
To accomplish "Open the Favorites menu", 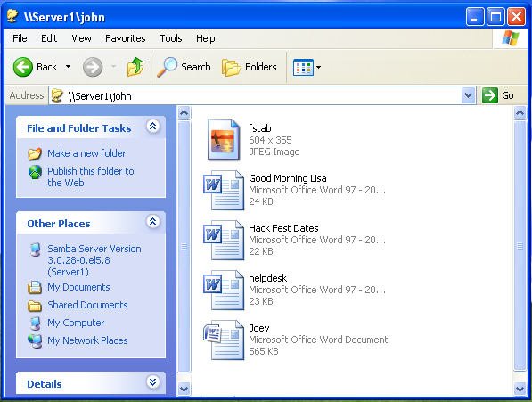I will [125, 38].
